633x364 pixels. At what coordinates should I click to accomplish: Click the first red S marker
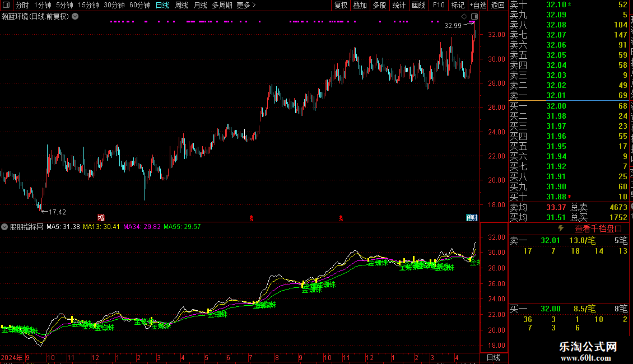point(251,218)
